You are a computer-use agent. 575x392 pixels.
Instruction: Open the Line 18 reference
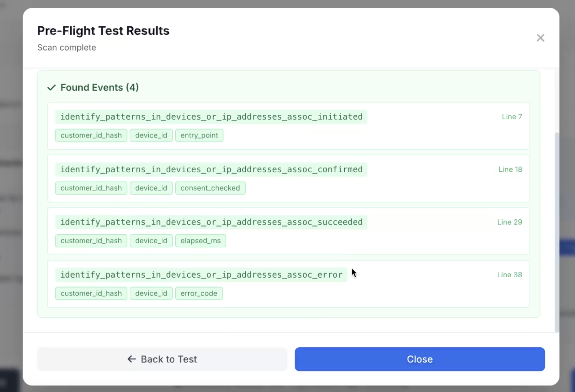point(510,169)
